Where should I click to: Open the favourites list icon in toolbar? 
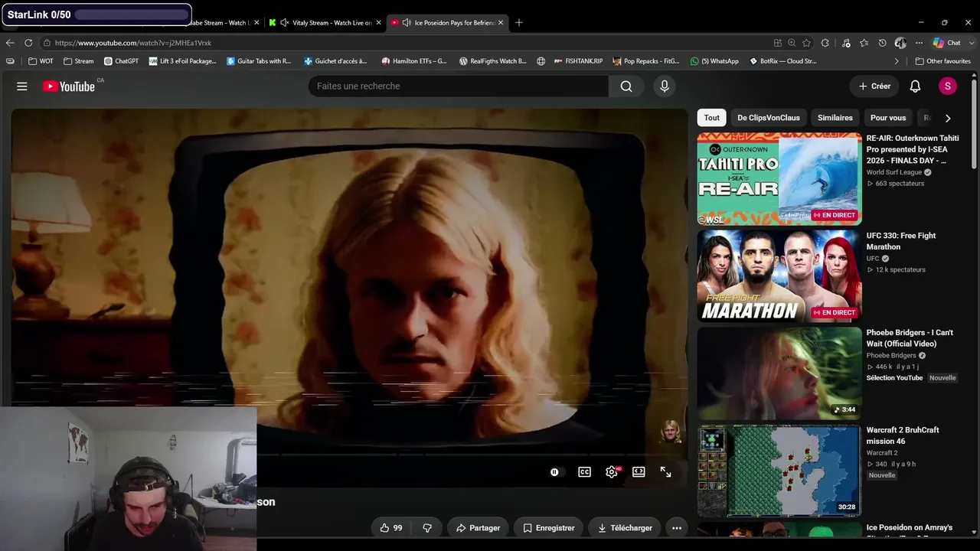(x=864, y=43)
